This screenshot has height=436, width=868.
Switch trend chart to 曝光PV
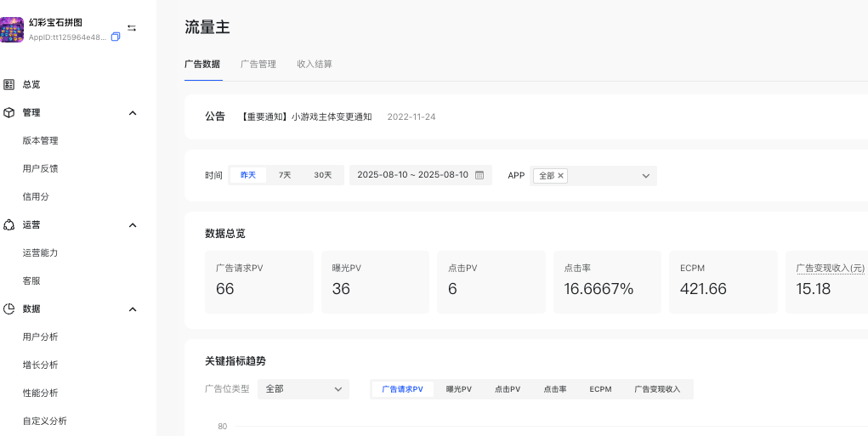[459, 389]
